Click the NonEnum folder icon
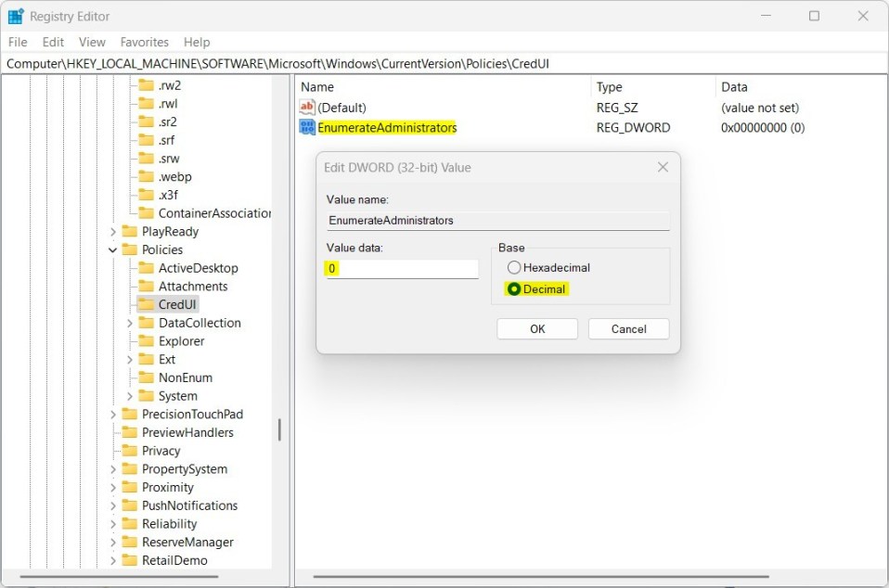 point(147,377)
